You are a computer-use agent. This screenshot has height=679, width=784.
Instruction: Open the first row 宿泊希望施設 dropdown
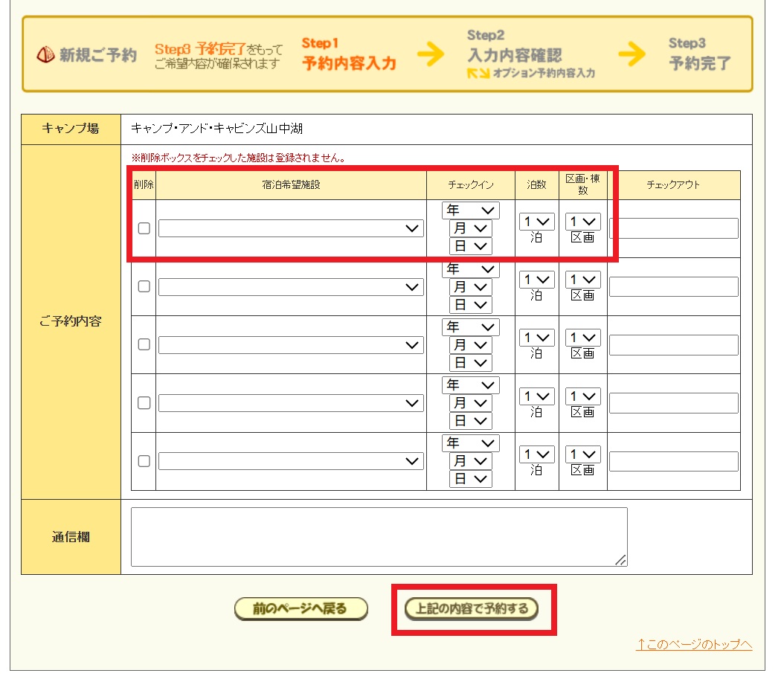pyautogui.click(x=291, y=228)
